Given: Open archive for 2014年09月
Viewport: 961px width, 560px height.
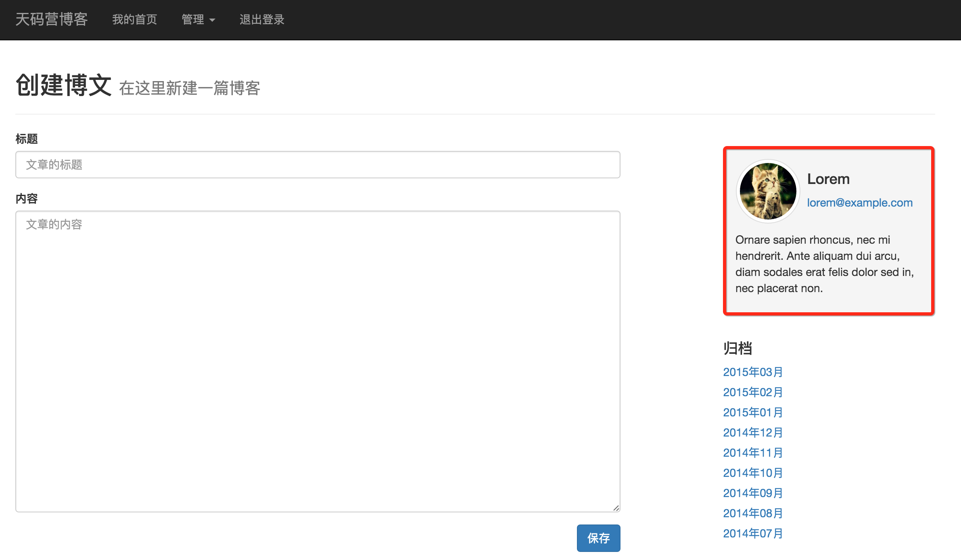Looking at the screenshot, I should [x=752, y=493].
